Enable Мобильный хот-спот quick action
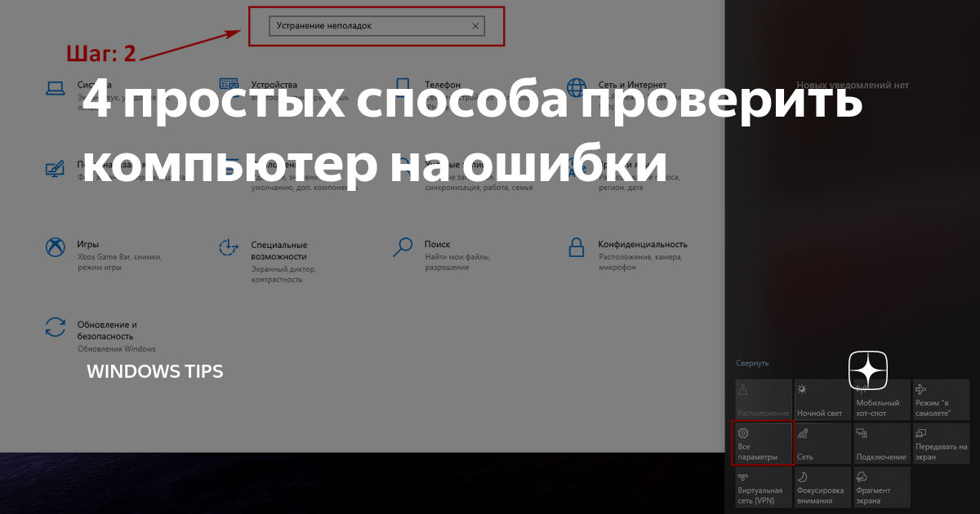 [881, 399]
